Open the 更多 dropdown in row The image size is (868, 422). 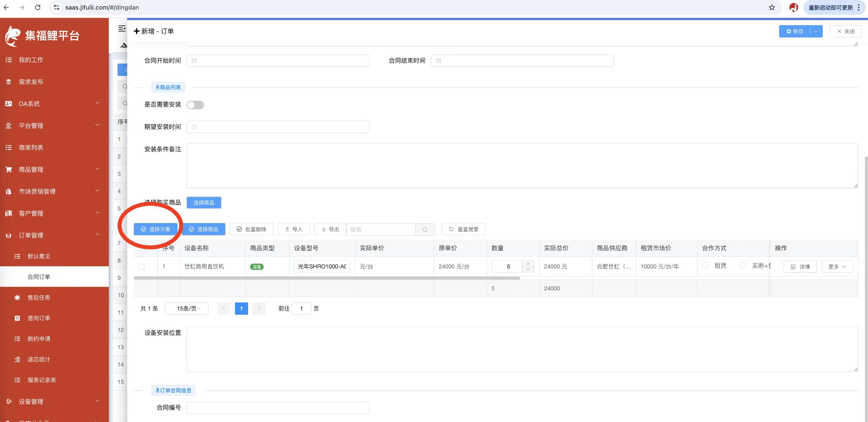tap(837, 267)
